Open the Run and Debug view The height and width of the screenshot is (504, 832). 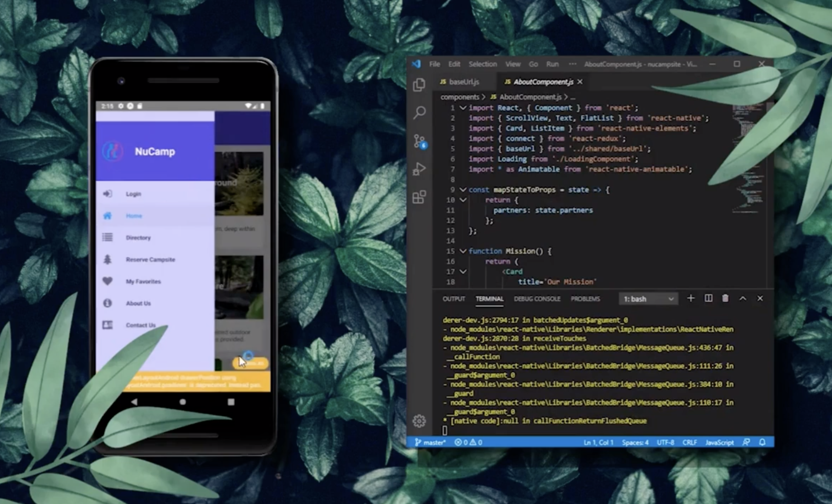tap(419, 169)
